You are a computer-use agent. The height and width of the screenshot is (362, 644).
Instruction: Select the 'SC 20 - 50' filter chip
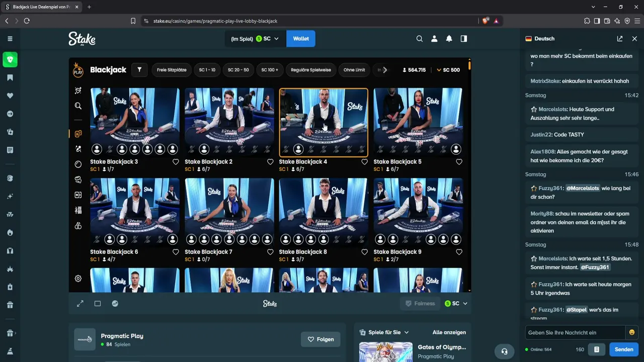(x=238, y=70)
